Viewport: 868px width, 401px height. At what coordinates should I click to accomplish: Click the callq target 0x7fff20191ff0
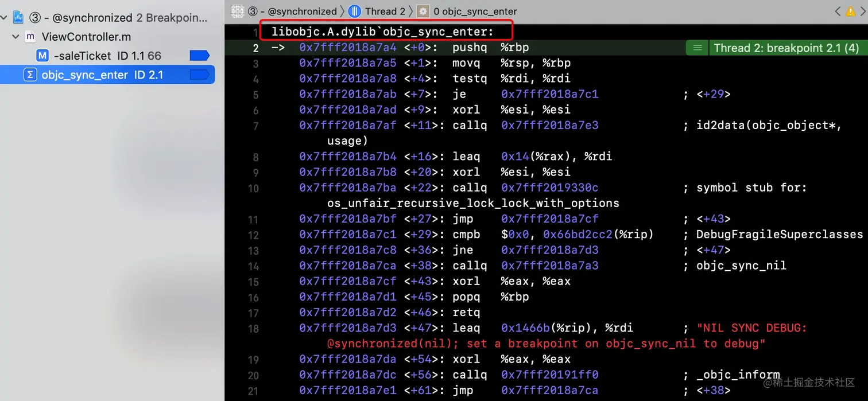550,375
